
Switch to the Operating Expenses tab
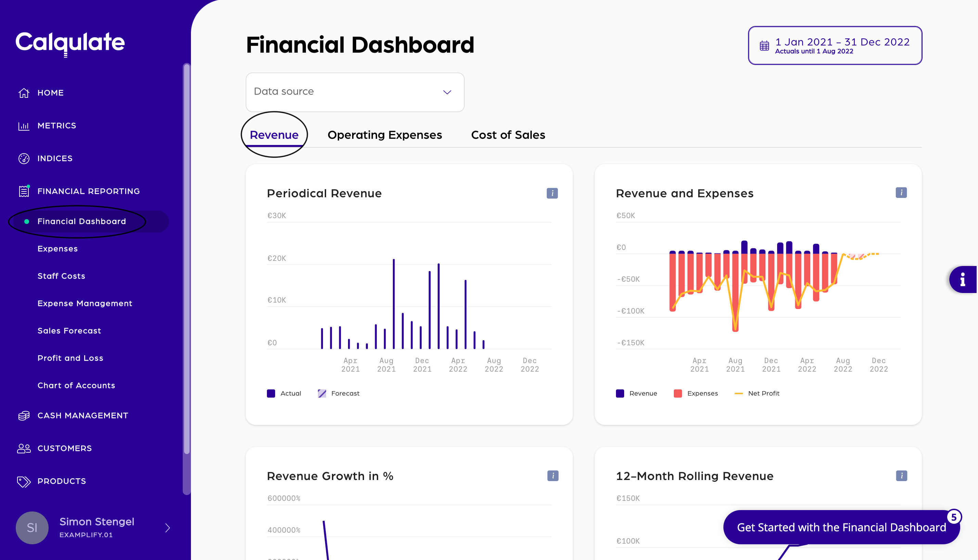[x=385, y=135]
